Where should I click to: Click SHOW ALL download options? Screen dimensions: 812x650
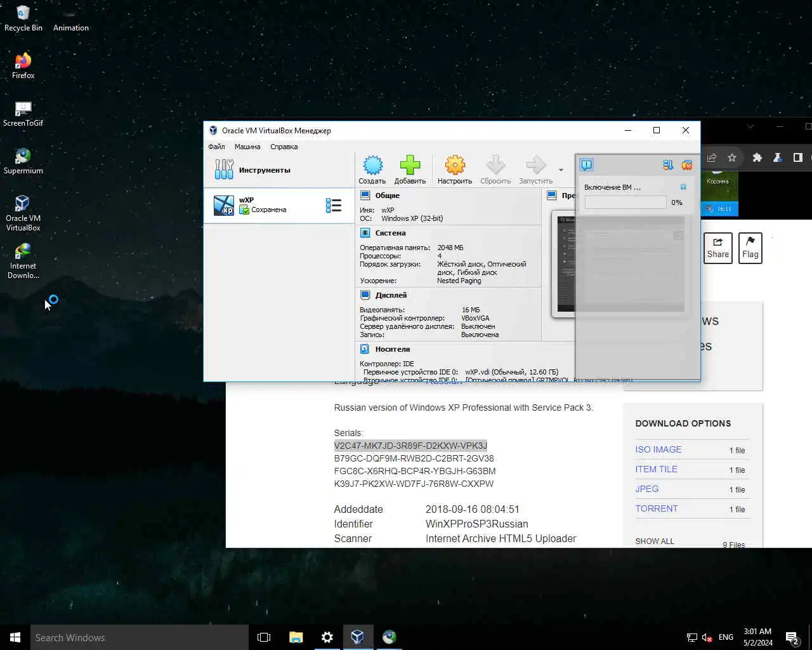point(655,541)
